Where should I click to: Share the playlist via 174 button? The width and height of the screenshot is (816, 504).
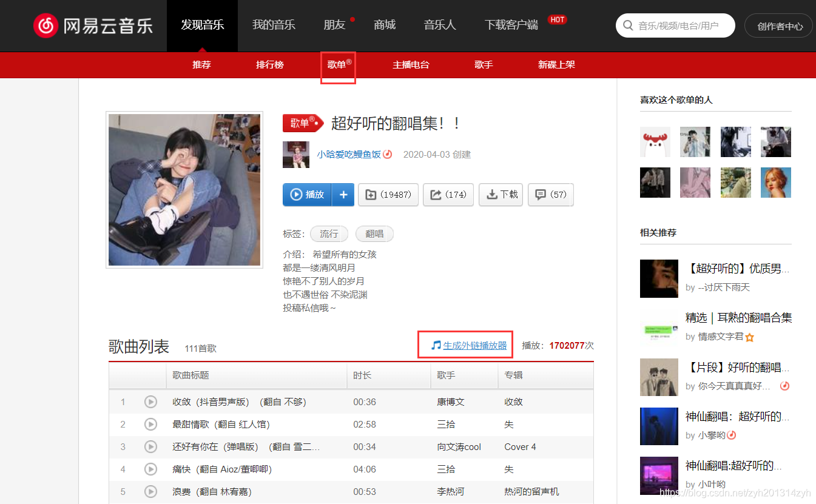point(448,195)
